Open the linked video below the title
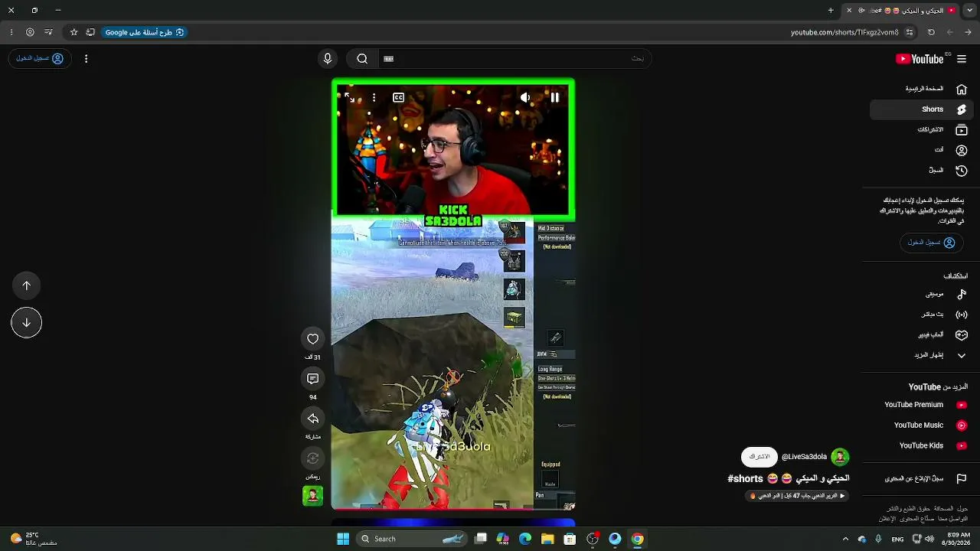 pyautogui.click(x=797, y=496)
